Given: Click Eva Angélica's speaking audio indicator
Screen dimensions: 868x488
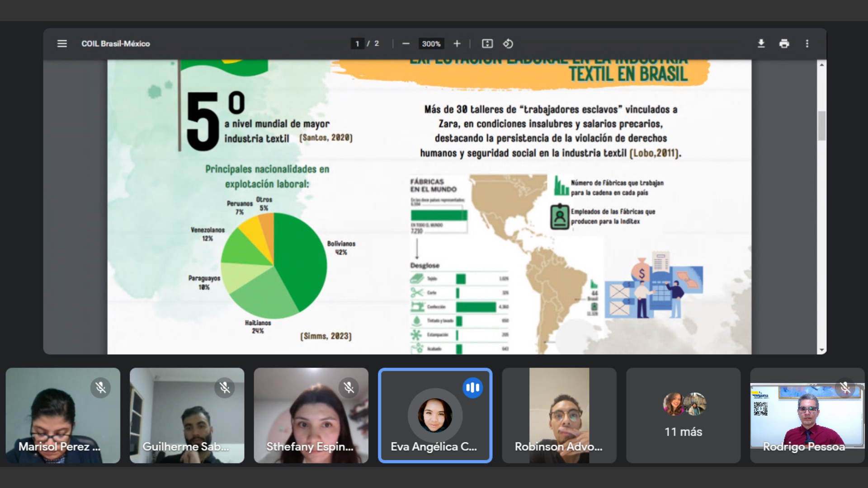Looking at the screenshot, I should 472,388.
